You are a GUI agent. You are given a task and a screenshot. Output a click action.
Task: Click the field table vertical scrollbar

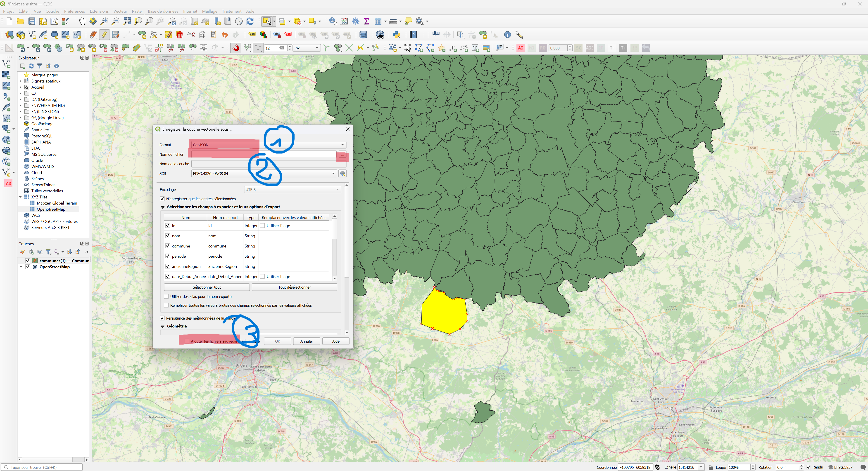click(334, 248)
